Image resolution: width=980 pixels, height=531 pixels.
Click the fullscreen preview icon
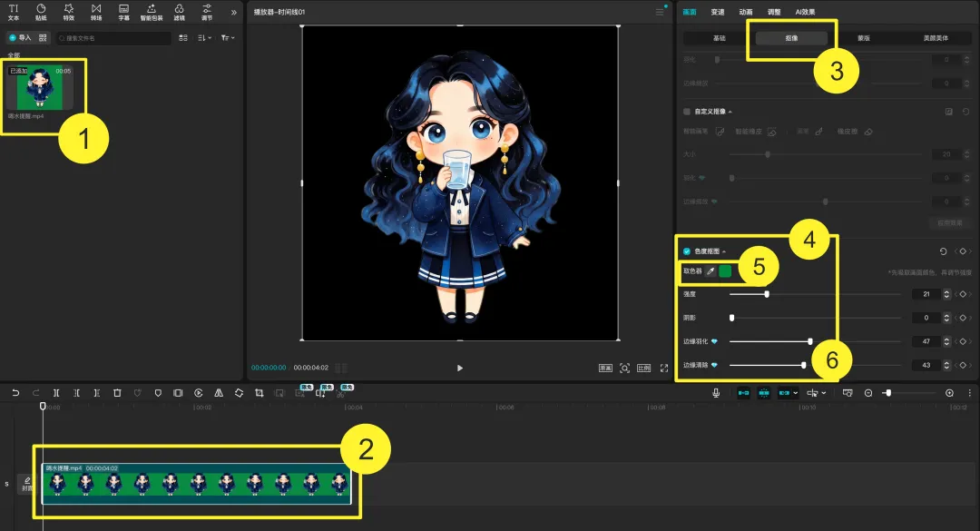point(663,368)
